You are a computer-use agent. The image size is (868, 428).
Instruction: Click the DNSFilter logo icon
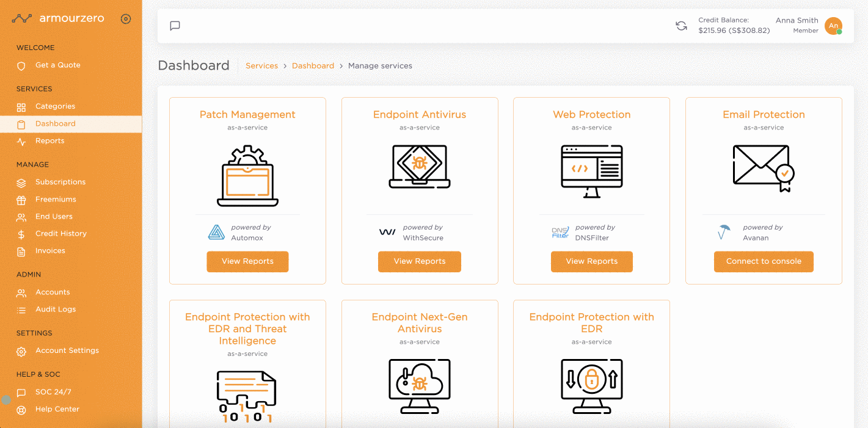pos(560,233)
